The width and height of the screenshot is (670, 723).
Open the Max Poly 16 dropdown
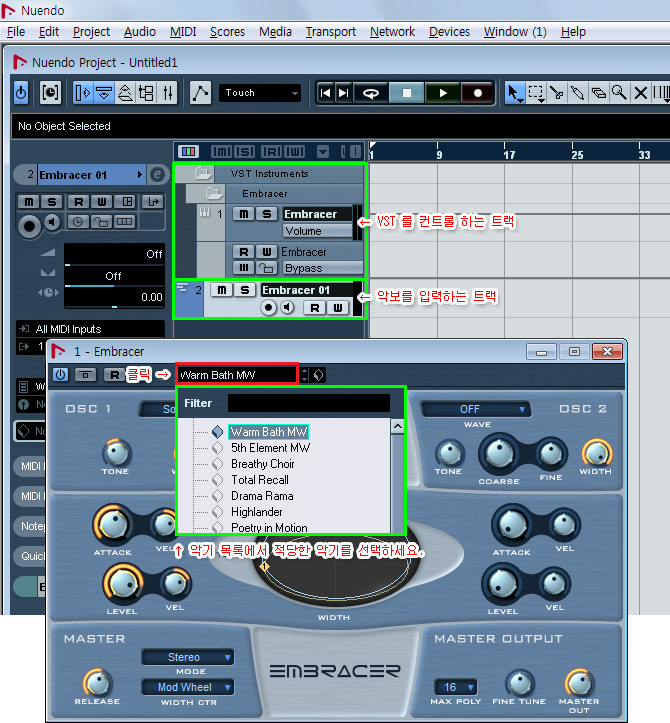pyautogui.click(x=455, y=687)
